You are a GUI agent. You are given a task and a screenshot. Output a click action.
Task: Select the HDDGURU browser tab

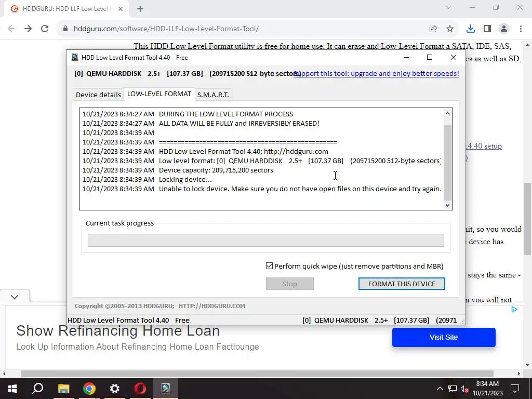click(x=65, y=9)
